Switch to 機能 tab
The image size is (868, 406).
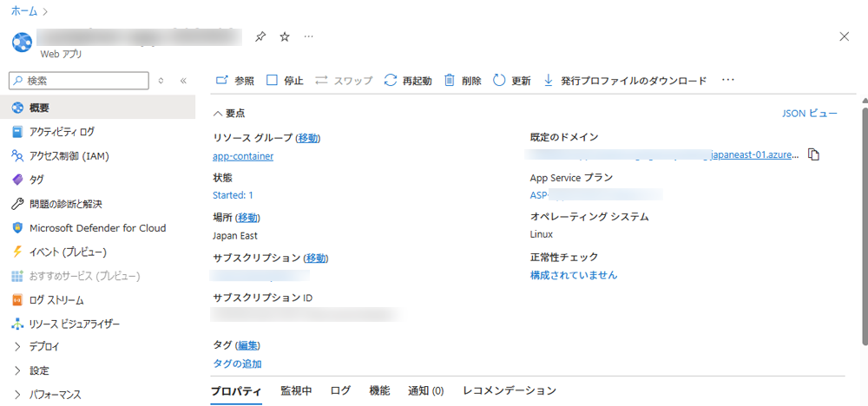379,390
